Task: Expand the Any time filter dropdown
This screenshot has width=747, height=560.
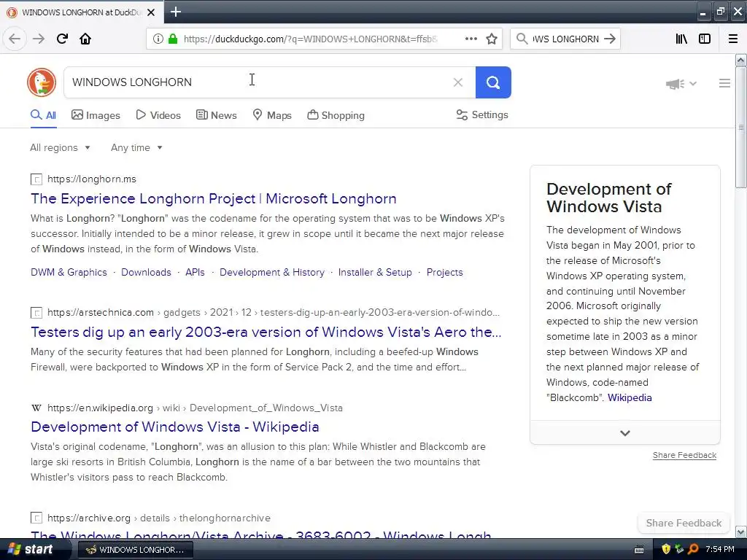Action: pos(136,147)
